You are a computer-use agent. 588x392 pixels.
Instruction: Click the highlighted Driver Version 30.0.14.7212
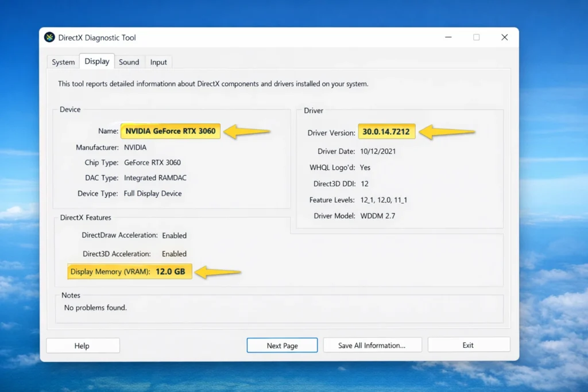click(386, 132)
